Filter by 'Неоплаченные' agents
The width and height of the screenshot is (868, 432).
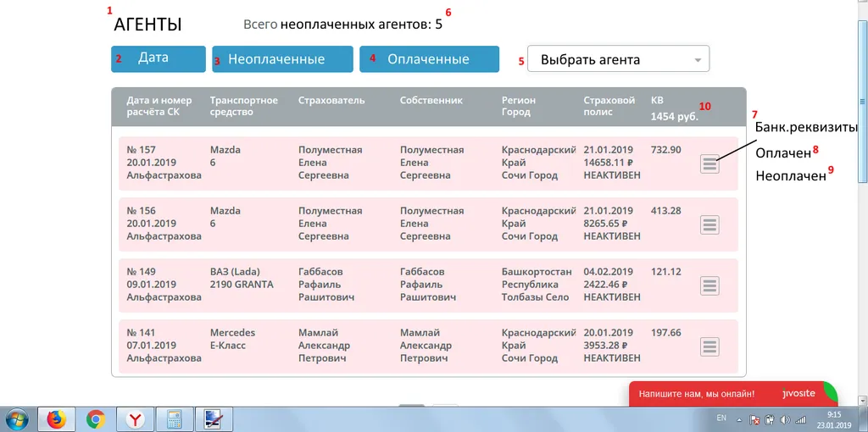point(282,59)
